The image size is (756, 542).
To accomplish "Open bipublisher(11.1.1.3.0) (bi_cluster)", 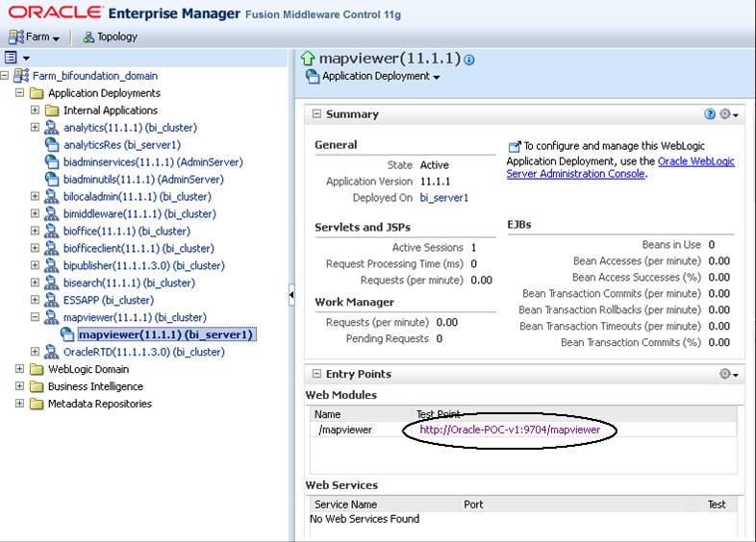I will tap(144, 266).
